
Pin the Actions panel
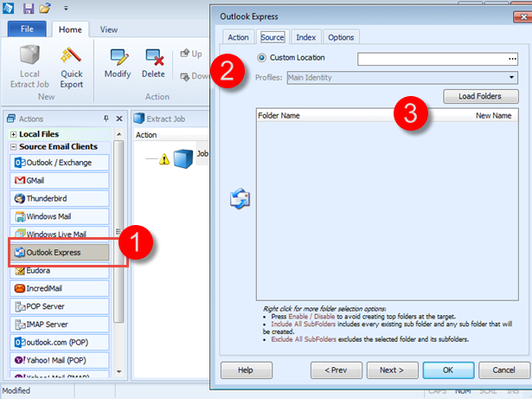pyautogui.click(x=106, y=119)
